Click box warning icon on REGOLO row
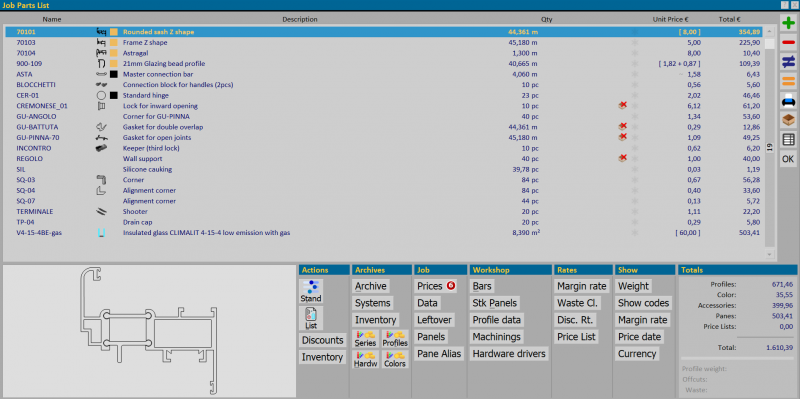 click(622, 158)
